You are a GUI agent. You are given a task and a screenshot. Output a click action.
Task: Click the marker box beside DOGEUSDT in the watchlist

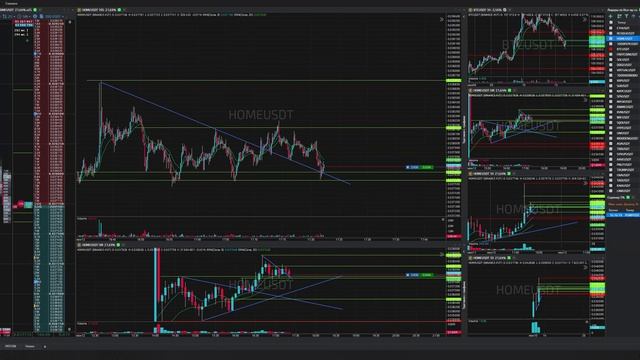point(611,65)
